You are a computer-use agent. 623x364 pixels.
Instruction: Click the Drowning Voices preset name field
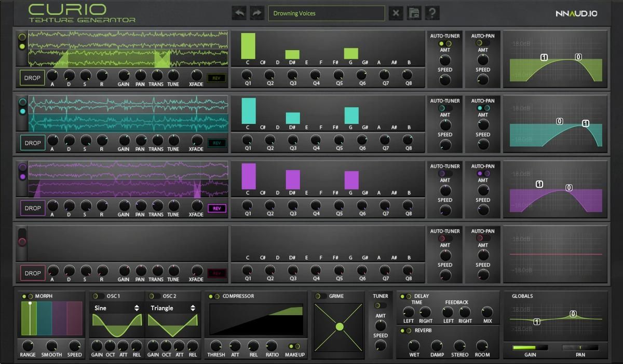coord(326,13)
